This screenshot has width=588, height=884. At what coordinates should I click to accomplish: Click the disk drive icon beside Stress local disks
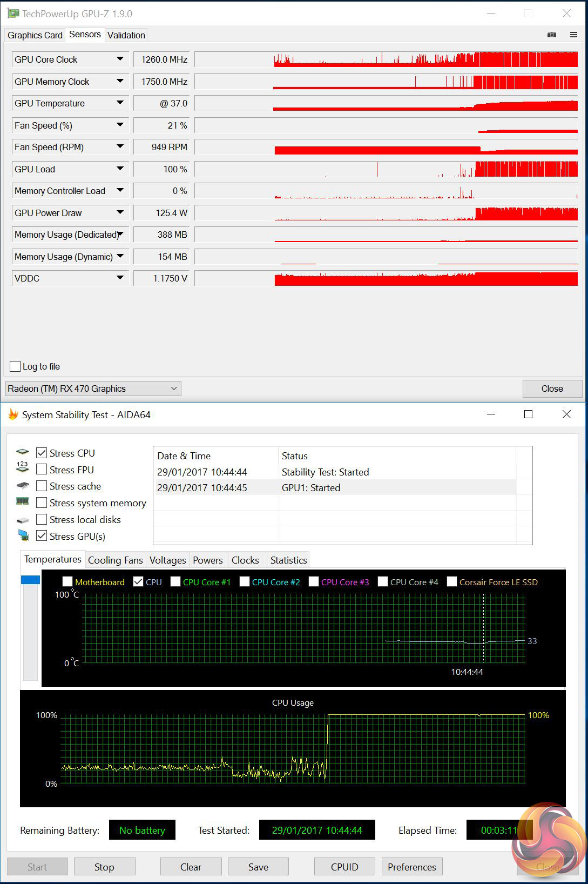pos(22,520)
